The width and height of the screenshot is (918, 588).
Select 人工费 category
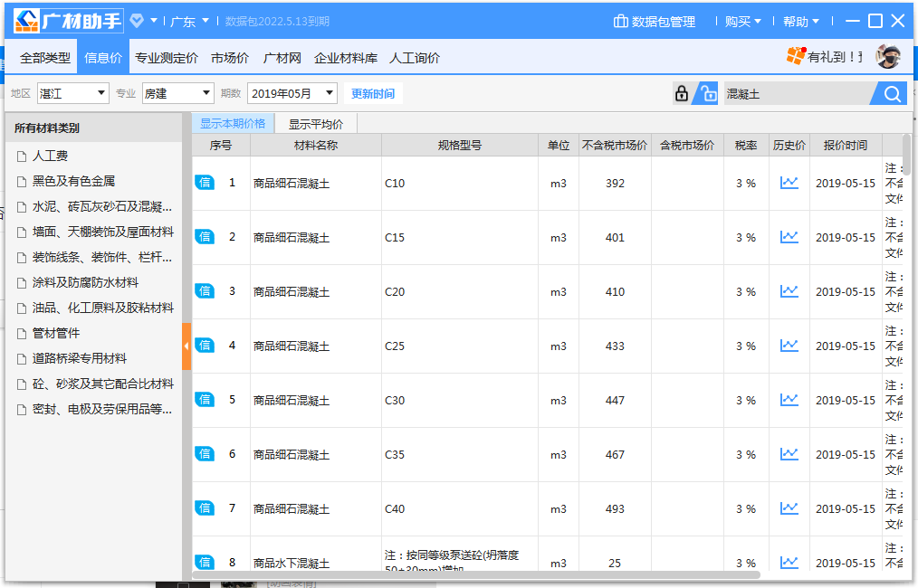click(x=50, y=156)
